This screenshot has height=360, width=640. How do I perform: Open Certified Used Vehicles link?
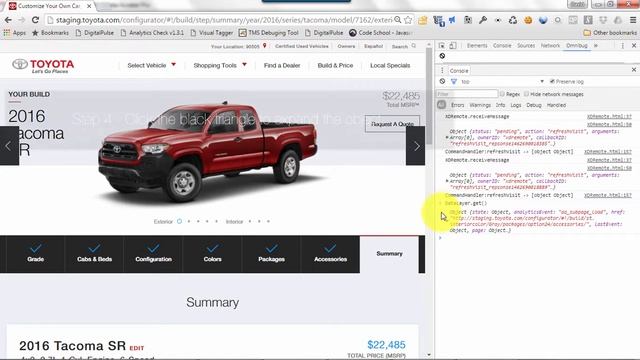(x=302, y=46)
